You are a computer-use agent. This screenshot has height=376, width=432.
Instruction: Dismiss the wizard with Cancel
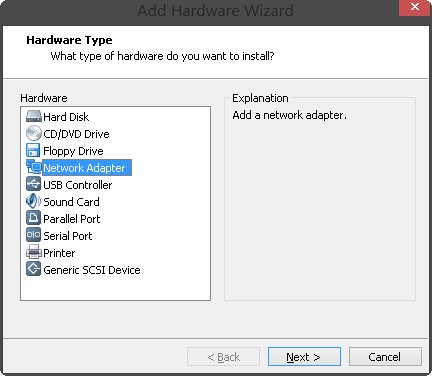tap(385, 357)
